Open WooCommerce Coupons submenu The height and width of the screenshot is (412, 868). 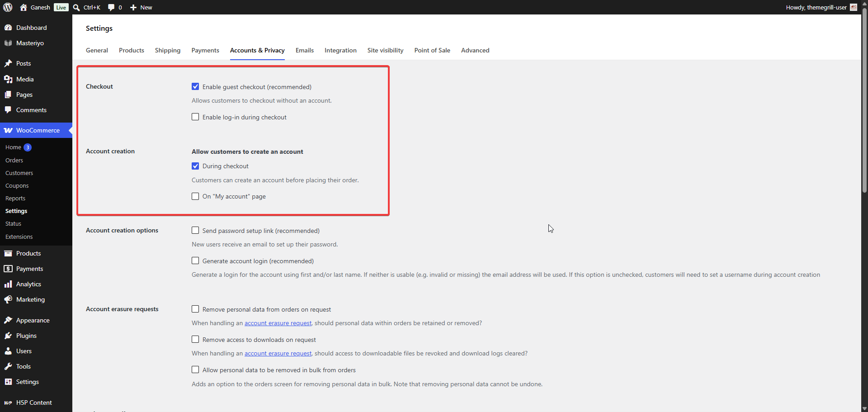(17, 185)
